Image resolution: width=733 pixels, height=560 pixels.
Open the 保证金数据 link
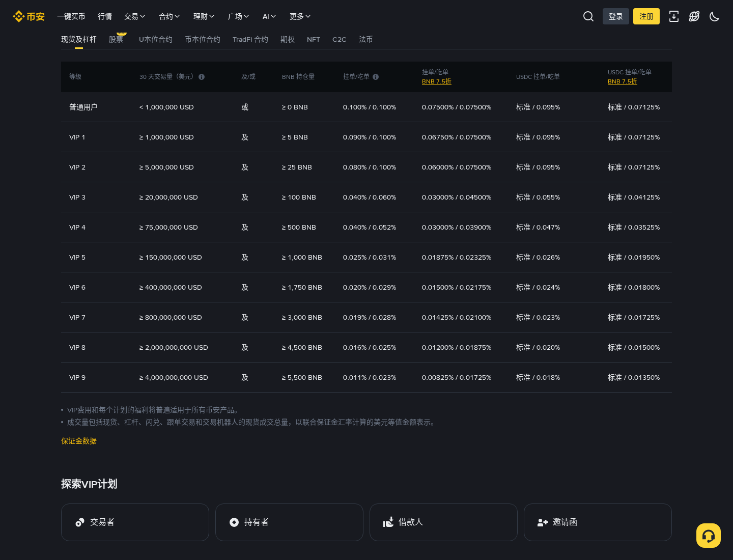[79, 441]
